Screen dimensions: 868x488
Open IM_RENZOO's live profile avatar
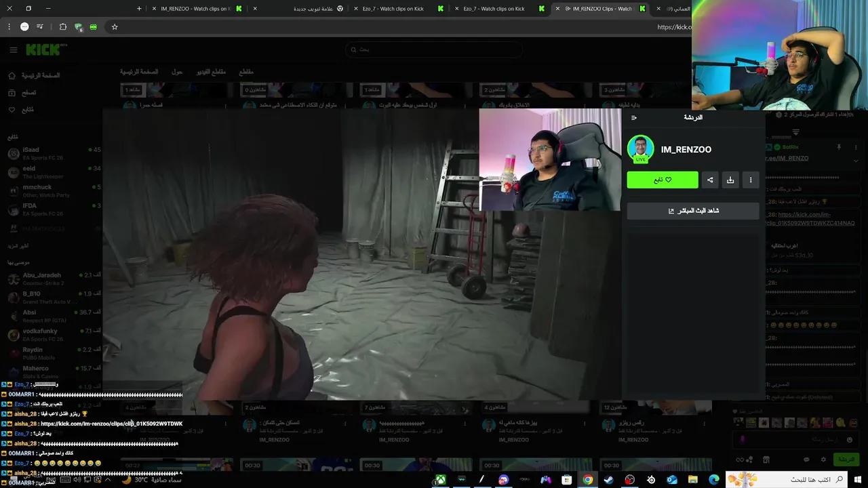pyautogui.click(x=640, y=149)
